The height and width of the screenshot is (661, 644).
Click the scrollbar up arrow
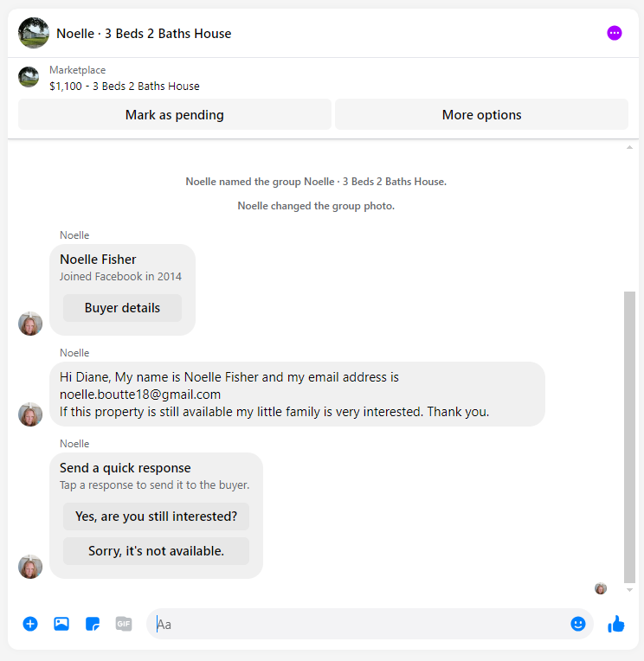click(629, 147)
